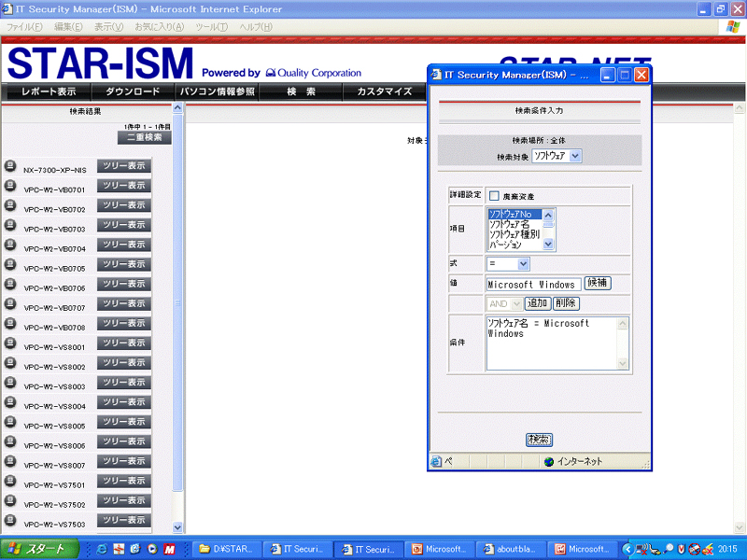The width and height of the screenshot is (747, 560).
Task: Click the Safely Remove Hardware tray icon
Action: click(655, 550)
